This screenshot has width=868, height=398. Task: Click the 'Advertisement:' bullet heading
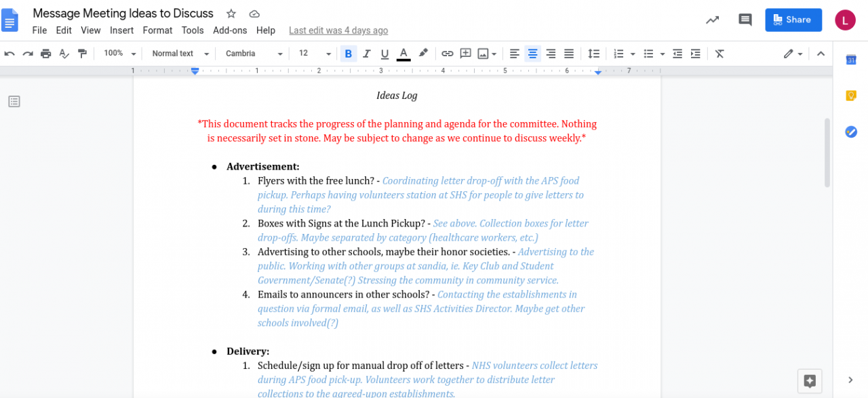point(263,167)
